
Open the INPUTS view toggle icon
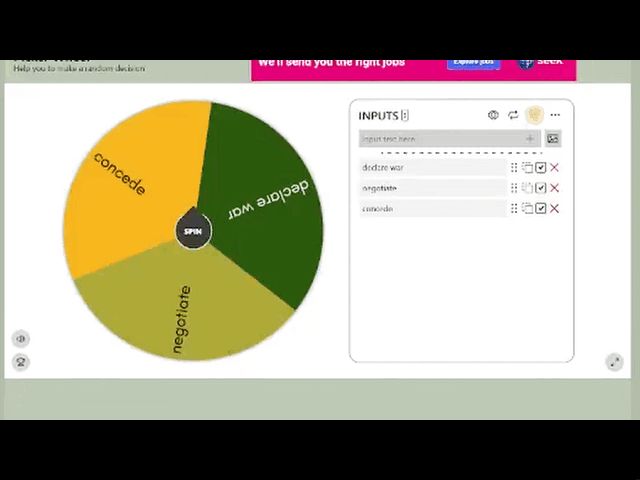click(x=405, y=116)
